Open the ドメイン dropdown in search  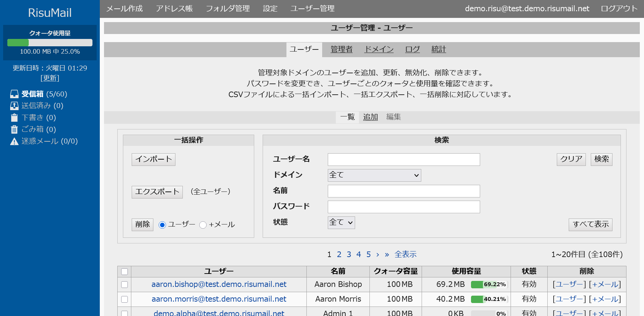point(374,175)
